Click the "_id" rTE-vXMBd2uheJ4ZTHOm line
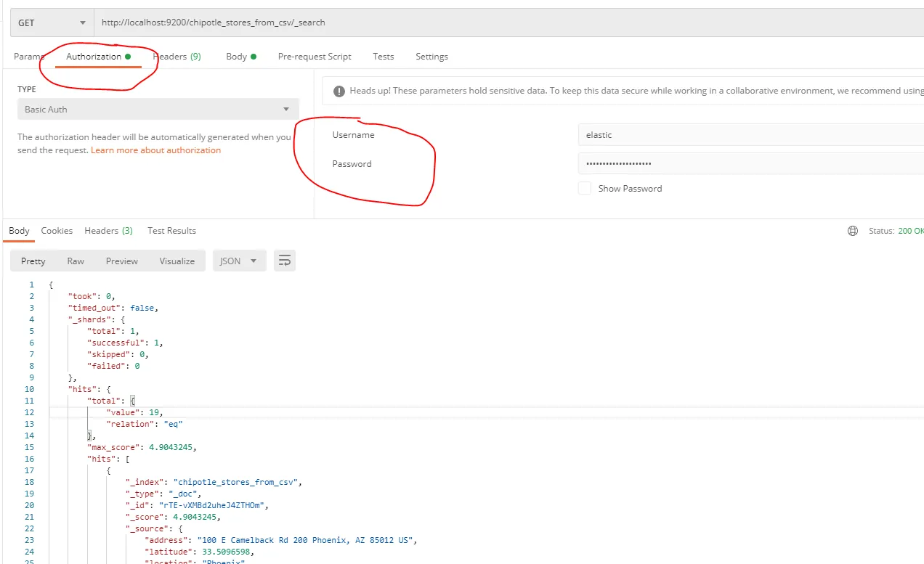The image size is (924, 564). tap(198, 505)
